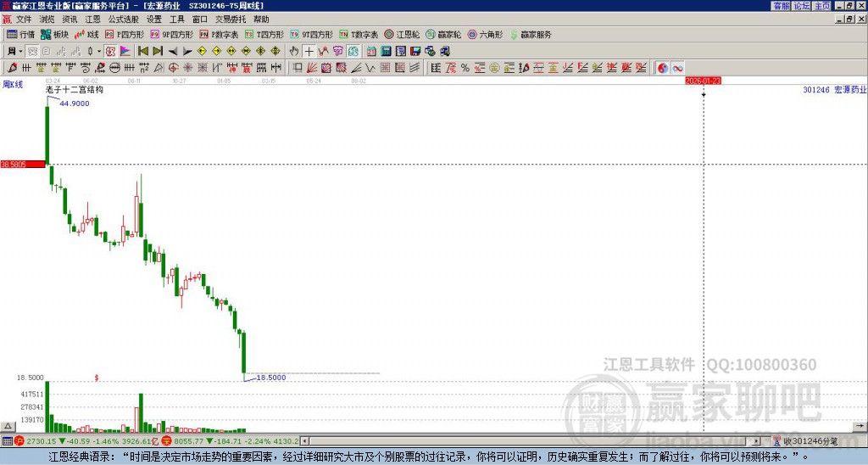
Task: Click the horizontal scrollbar left arrow
Action: pyautogui.click(x=305, y=441)
